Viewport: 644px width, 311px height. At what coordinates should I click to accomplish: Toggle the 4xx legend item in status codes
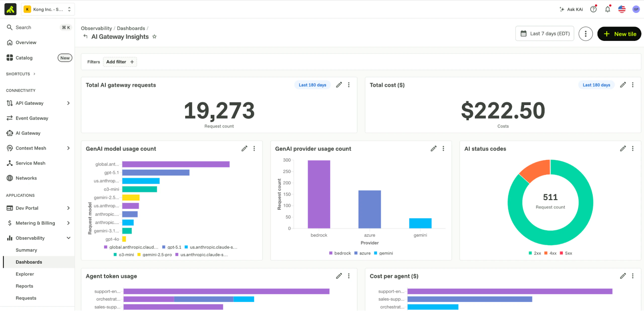550,253
